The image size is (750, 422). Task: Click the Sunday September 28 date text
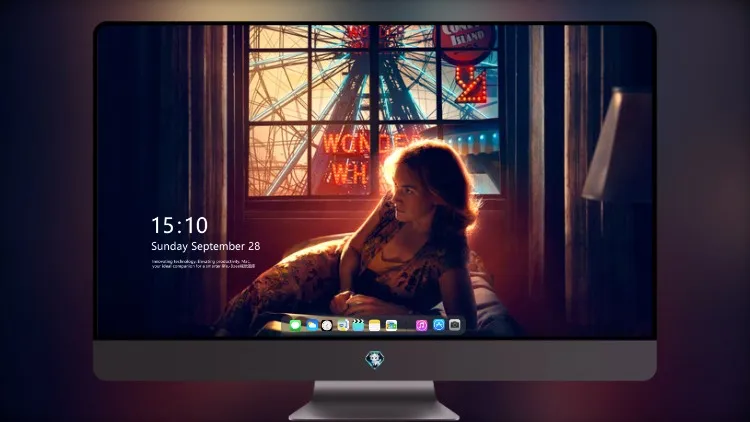click(206, 246)
